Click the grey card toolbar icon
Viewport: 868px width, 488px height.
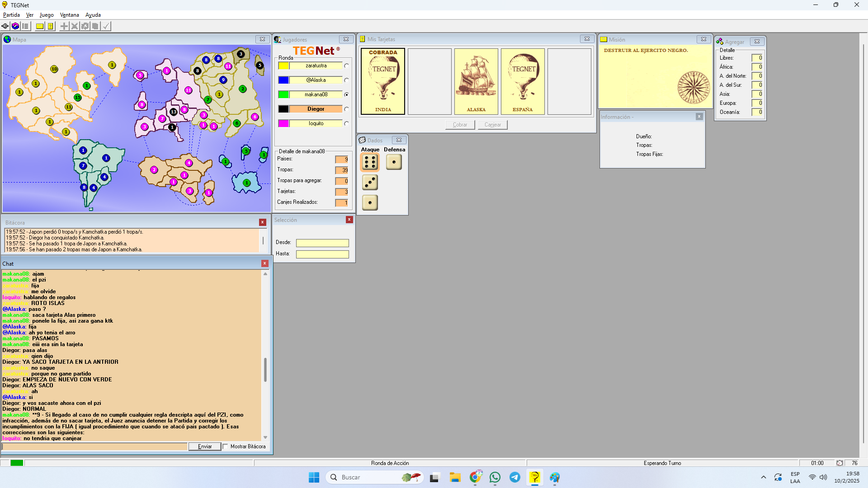[95, 26]
